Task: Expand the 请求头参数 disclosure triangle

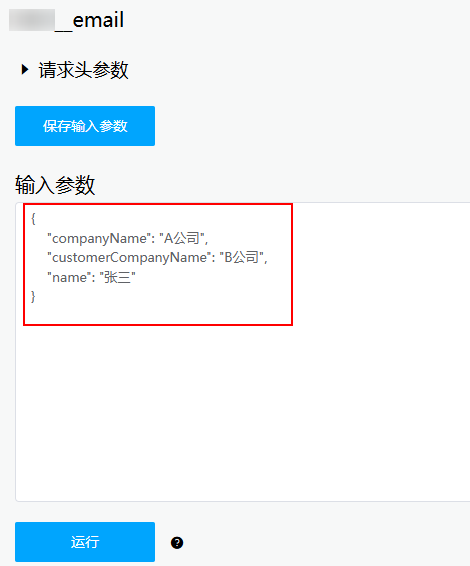Action: 25,69
